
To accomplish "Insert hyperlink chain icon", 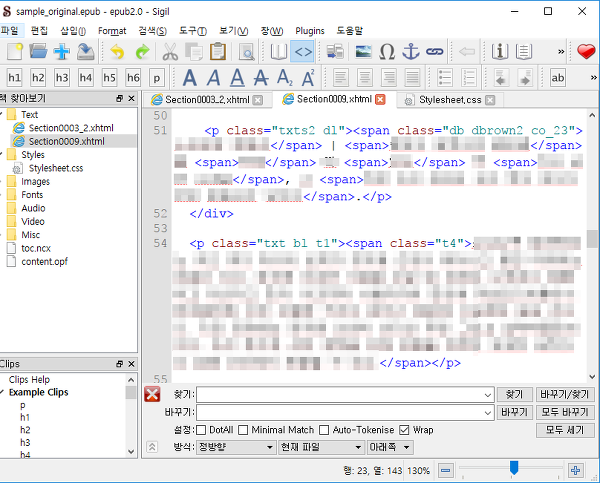I will 435,52.
